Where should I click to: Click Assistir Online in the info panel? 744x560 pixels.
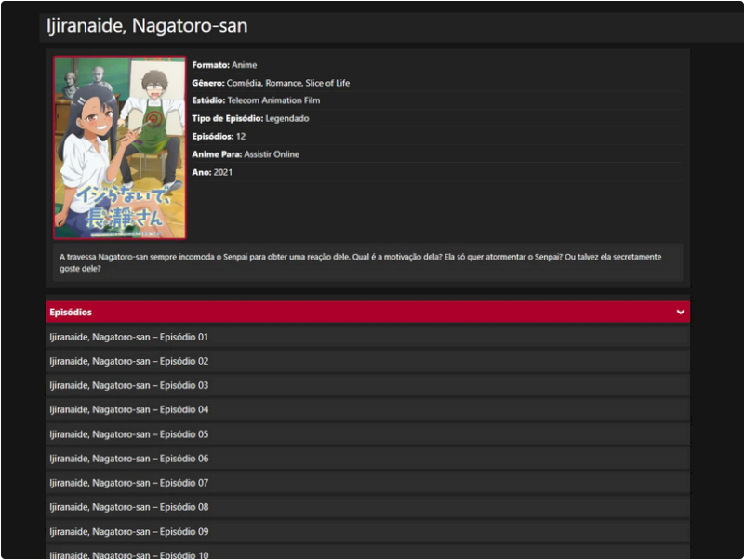[272, 154]
